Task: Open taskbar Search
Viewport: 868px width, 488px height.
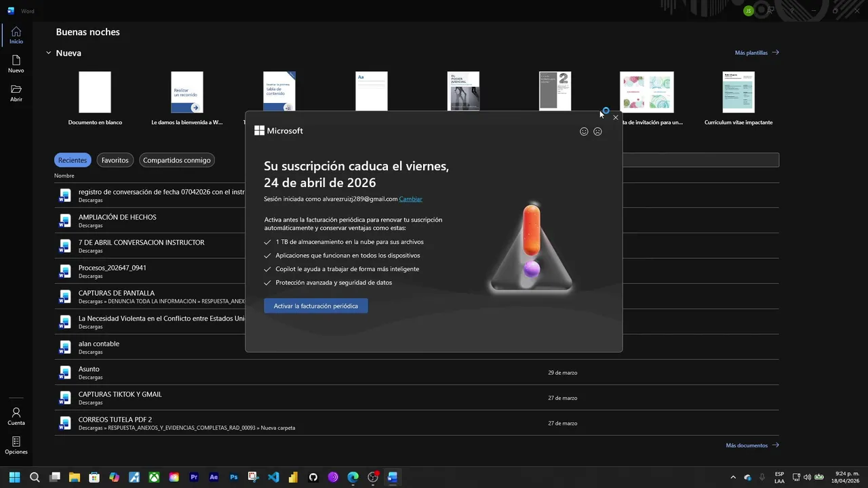Action: pos(35,477)
